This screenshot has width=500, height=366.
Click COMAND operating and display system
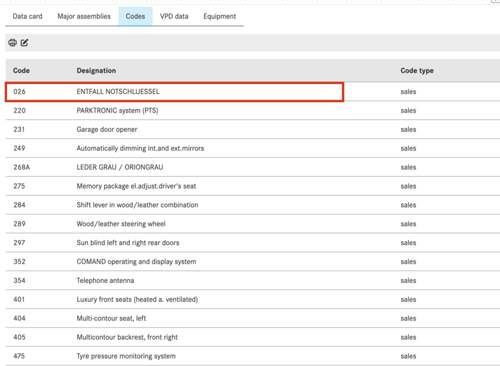tap(136, 262)
